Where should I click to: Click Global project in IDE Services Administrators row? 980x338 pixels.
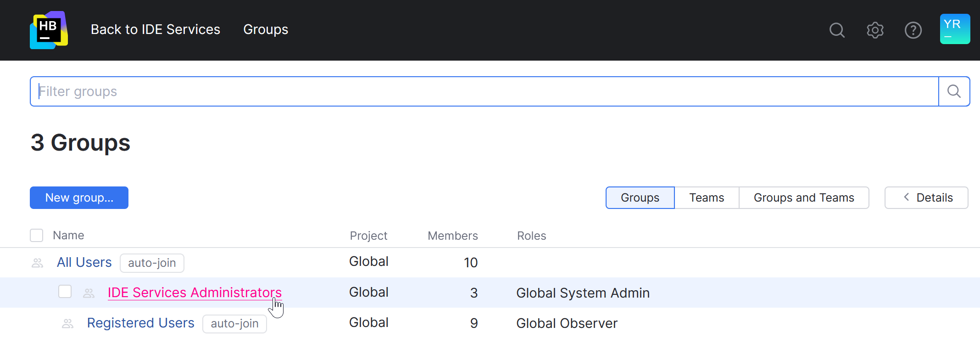point(369,292)
